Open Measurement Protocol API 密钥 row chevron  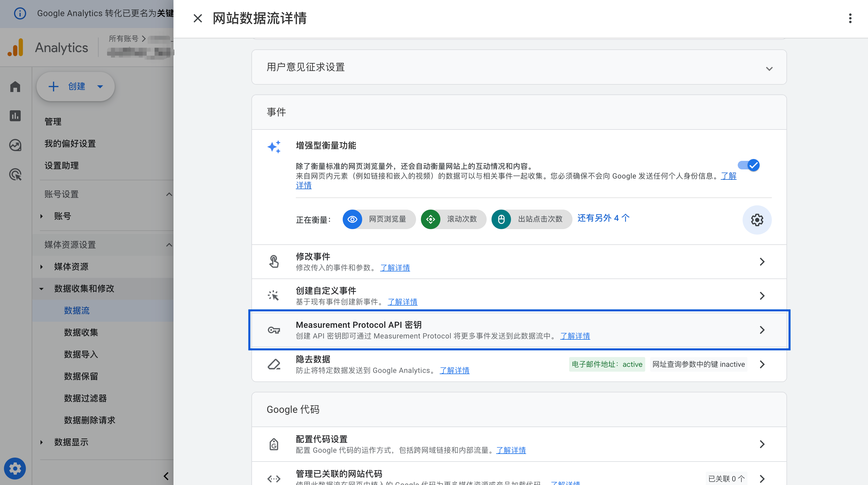point(762,330)
